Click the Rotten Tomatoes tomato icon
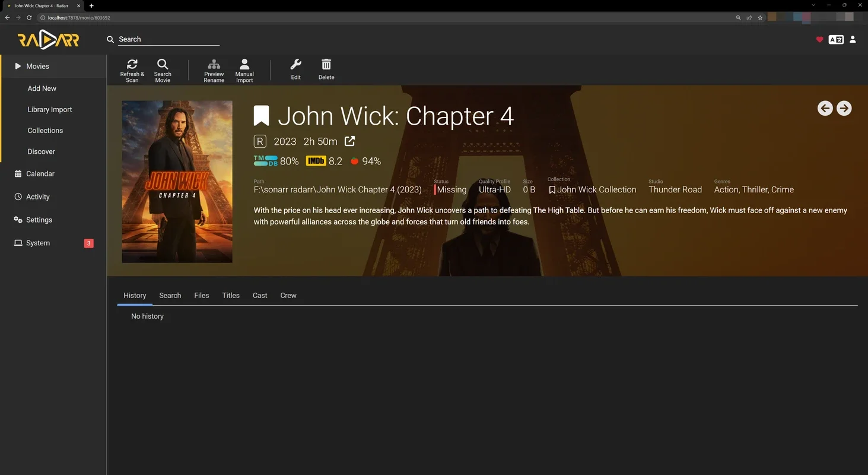This screenshot has width=868, height=475. tap(355, 161)
